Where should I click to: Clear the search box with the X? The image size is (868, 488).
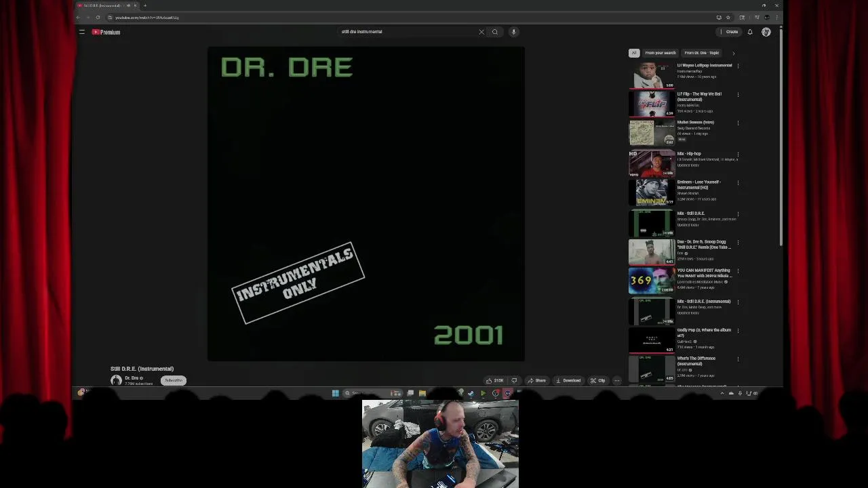tap(481, 32)
